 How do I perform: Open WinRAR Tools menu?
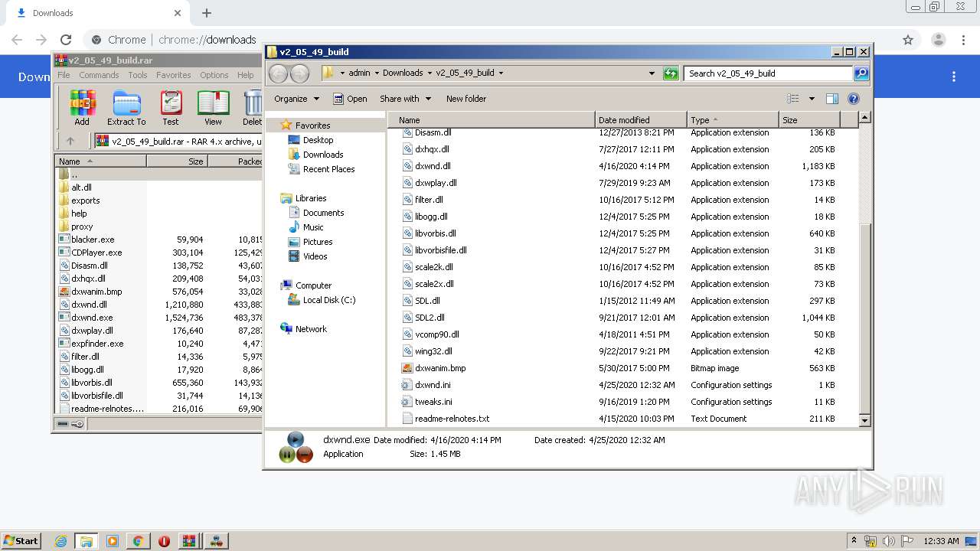pyautogui.click(x=138, y=75)
